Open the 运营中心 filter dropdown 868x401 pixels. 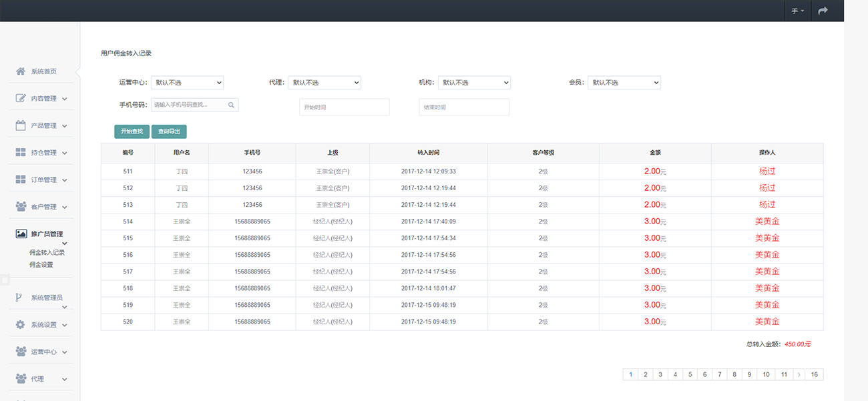point(187,83)
